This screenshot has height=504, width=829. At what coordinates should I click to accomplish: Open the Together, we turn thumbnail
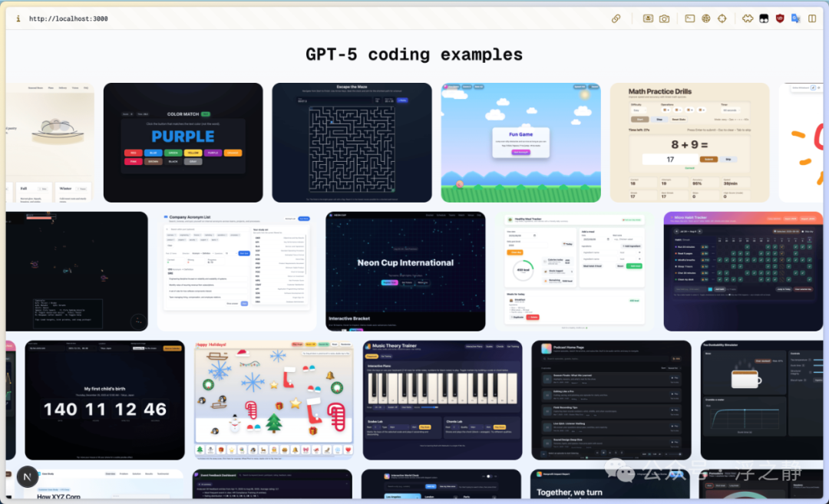pos(610,484)
